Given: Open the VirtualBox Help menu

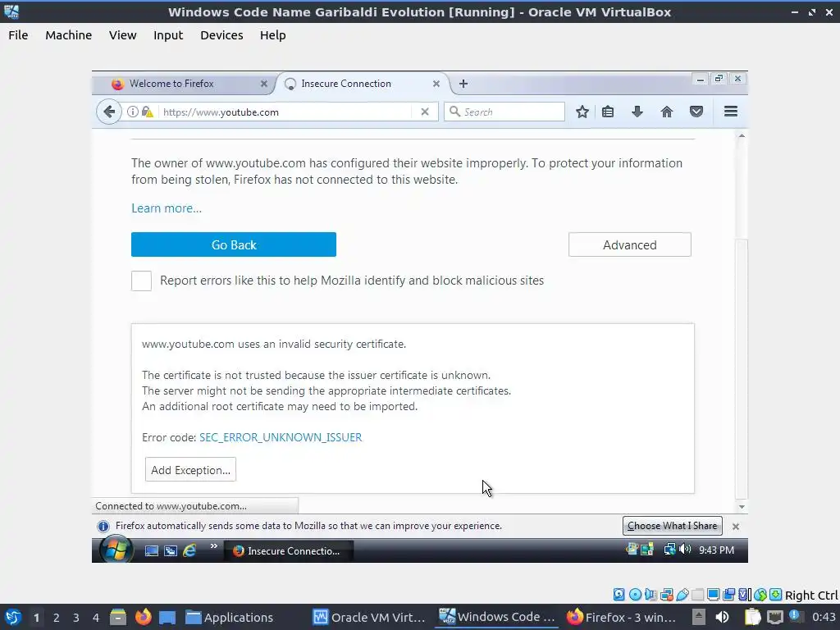Looking at the screenshot, I should coord(272,35).
